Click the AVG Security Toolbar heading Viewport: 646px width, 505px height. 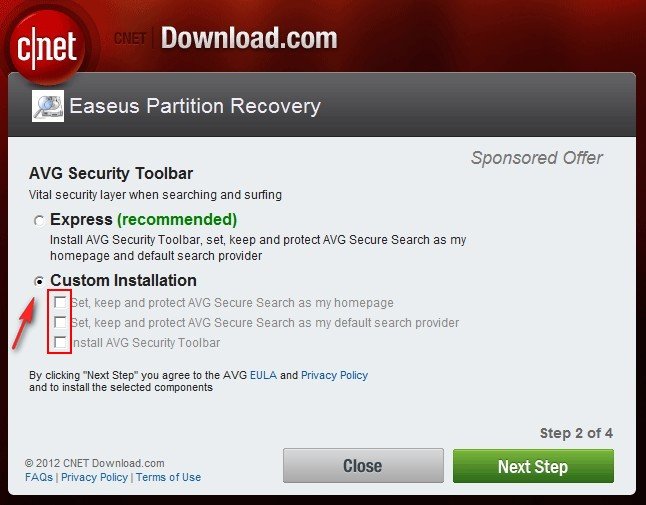pos(111,173)
